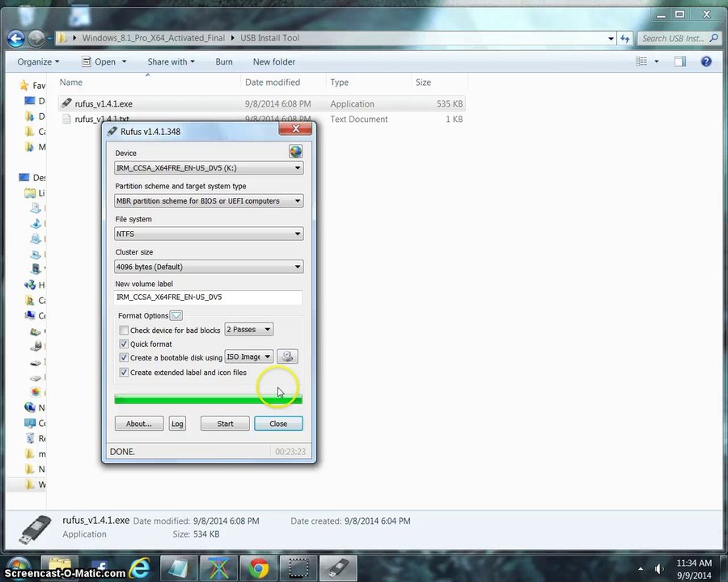Select the Network icon in the navigation pane
The image size is (728, 582).
30,407
